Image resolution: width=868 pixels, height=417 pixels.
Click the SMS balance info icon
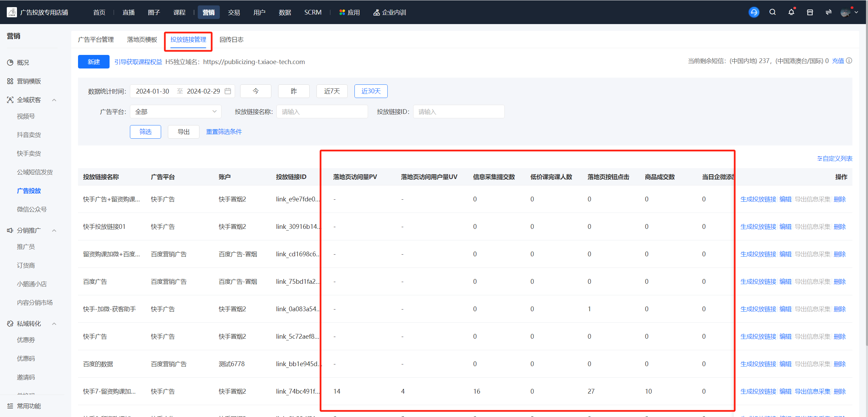pyautogui.click(x=849, y=61)
